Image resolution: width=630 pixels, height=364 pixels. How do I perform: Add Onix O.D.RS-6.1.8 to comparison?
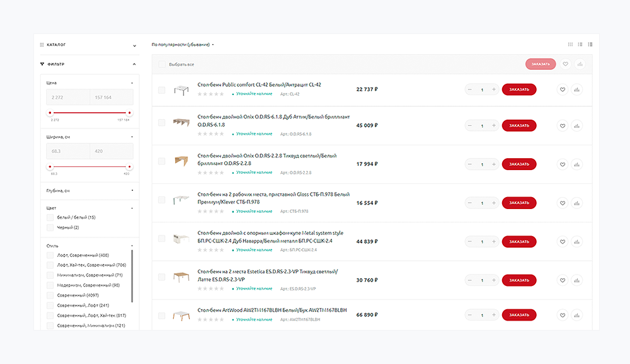point(576,125)
